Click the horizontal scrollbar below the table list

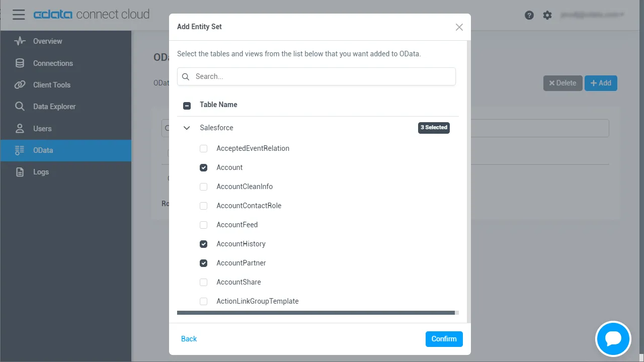click(x=316, y=313)
